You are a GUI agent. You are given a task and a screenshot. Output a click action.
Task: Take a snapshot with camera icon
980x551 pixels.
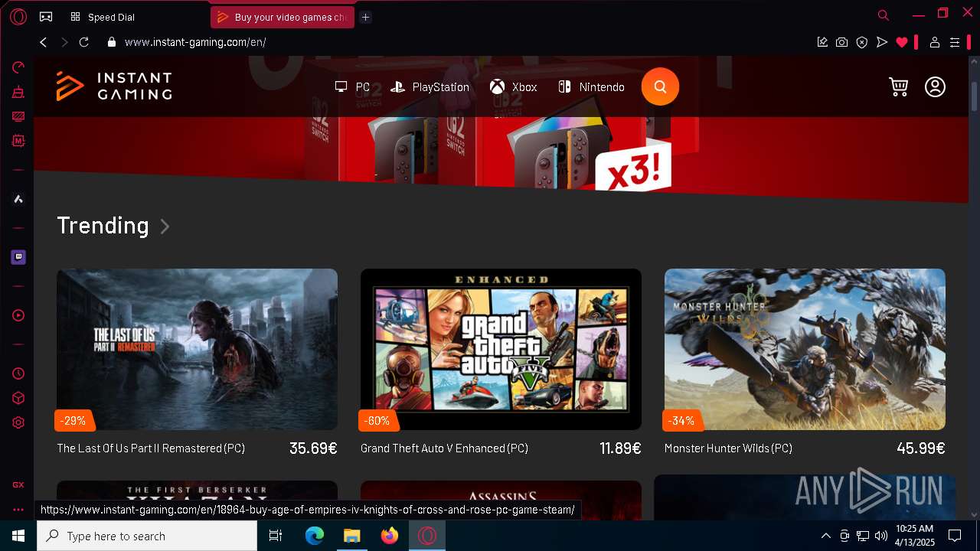click(x=842, y=42)
